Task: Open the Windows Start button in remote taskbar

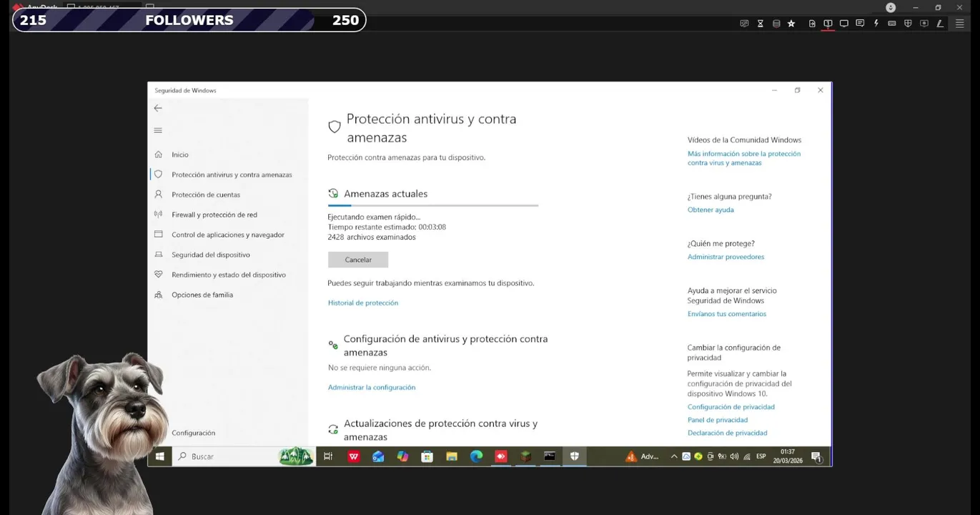Action: click(160, 456)
